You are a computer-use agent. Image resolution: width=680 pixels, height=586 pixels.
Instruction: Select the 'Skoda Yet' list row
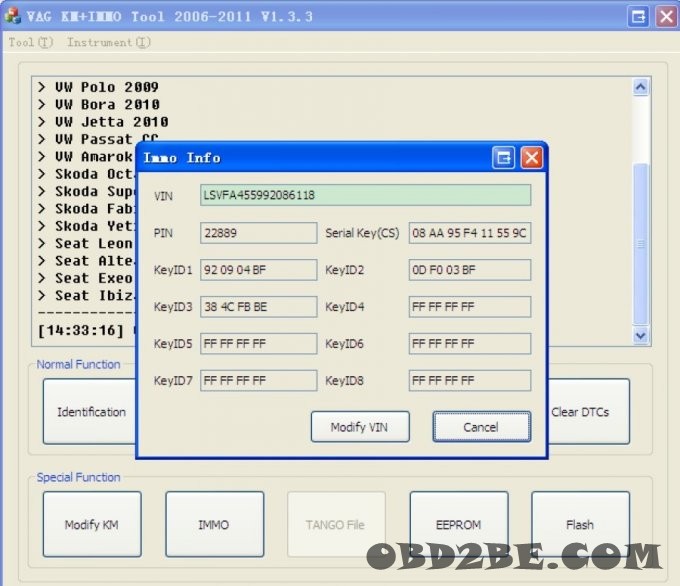[86, 226]
